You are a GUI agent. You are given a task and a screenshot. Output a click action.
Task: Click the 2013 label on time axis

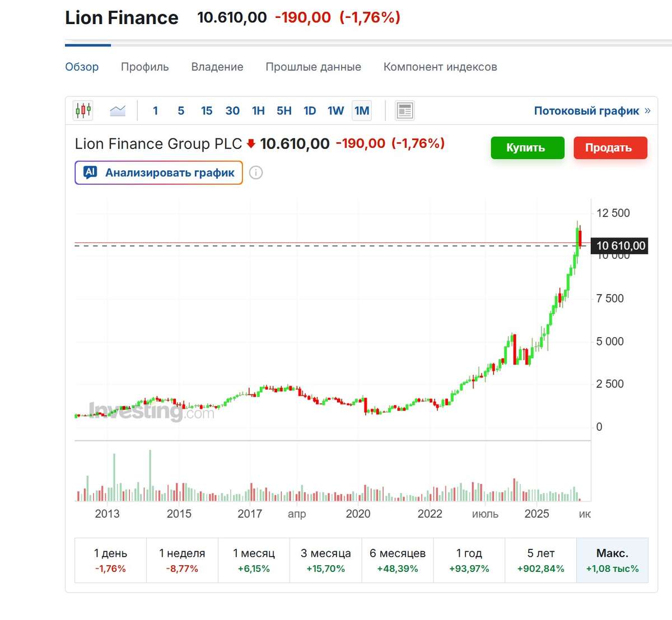(107, 514)
